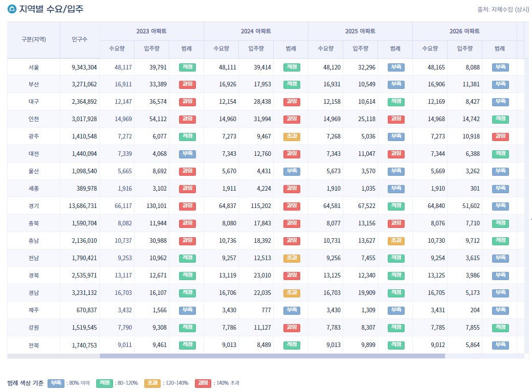Viewport: 532px width, 392px height.
Task: Click the 충남 region row label
Action: (34, 241)
